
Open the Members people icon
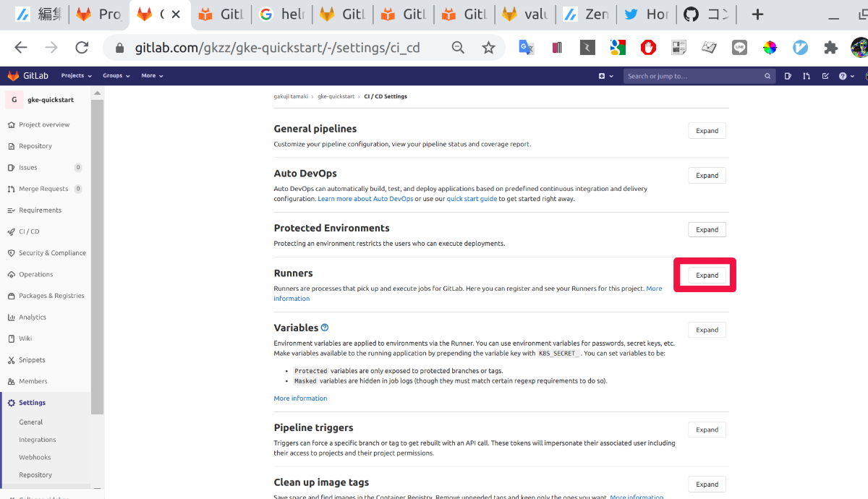tap(11, 381)
